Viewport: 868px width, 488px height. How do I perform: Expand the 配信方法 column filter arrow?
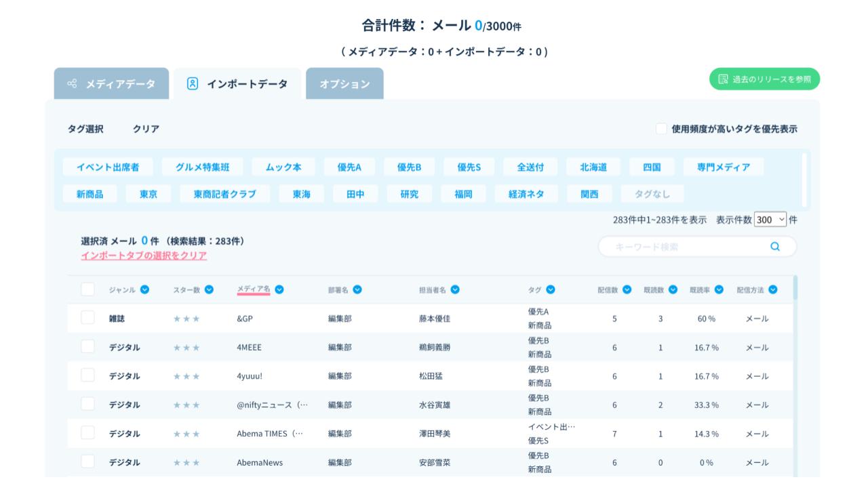pos(773,289)
